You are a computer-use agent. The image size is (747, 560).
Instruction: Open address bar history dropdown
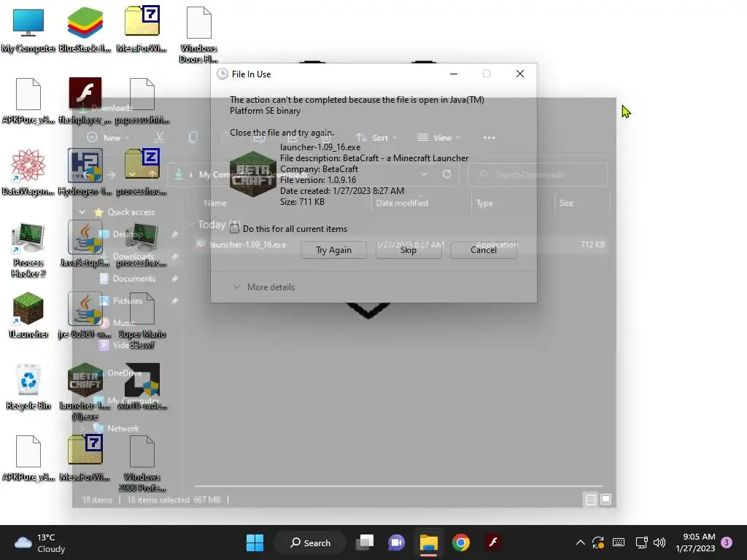(x=424, y=174)
